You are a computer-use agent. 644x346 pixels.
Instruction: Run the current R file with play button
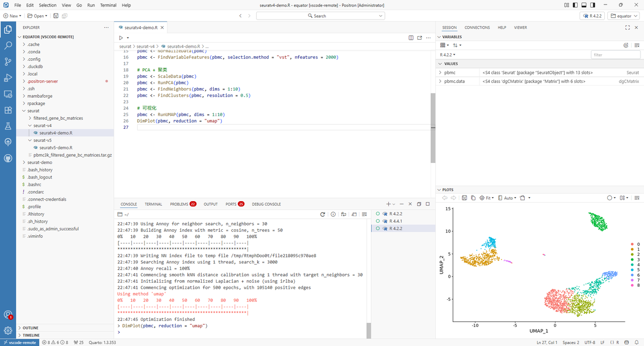[x=121, y=38]
